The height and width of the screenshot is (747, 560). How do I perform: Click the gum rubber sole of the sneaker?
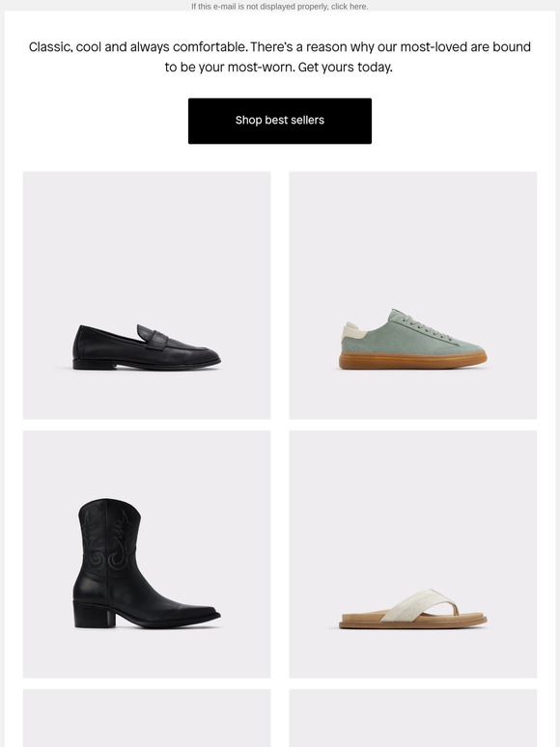pos(412,360)
